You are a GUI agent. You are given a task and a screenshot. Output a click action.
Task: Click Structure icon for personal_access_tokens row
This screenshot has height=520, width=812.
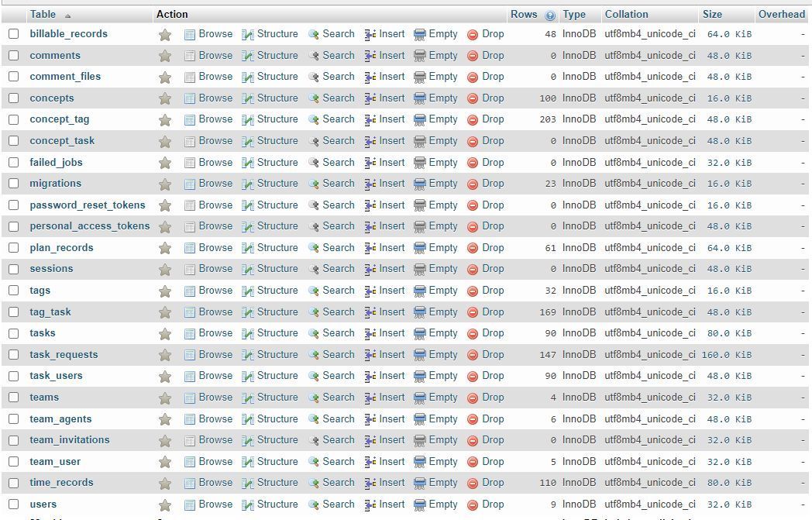click(248, 227)
